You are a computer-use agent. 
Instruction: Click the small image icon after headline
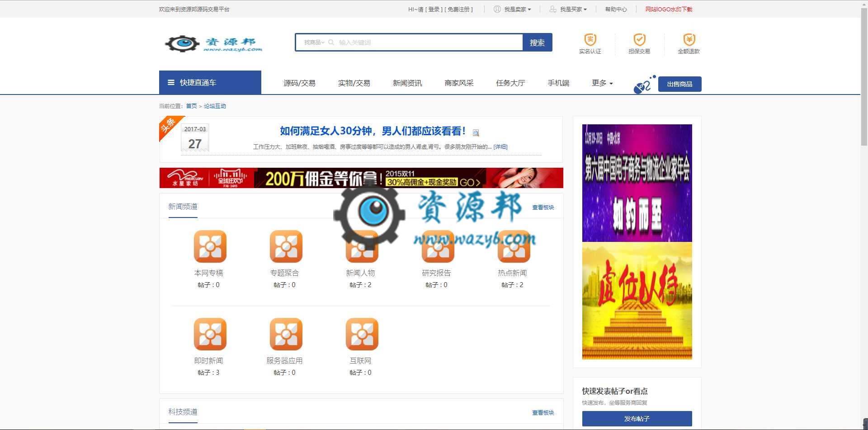coord(476,133)
